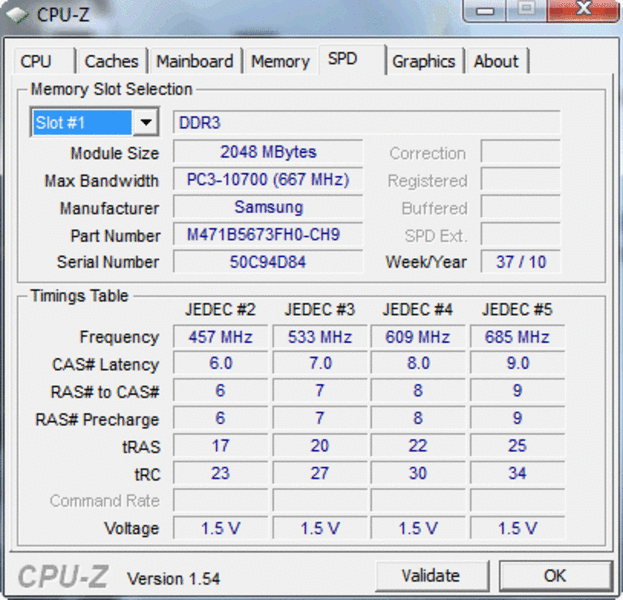Open the Graphics tab

(424, 61)
